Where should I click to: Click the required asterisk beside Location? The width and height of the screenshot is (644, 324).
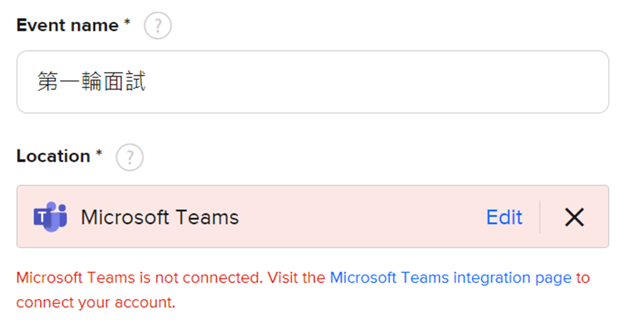click(x=99, y=153)
